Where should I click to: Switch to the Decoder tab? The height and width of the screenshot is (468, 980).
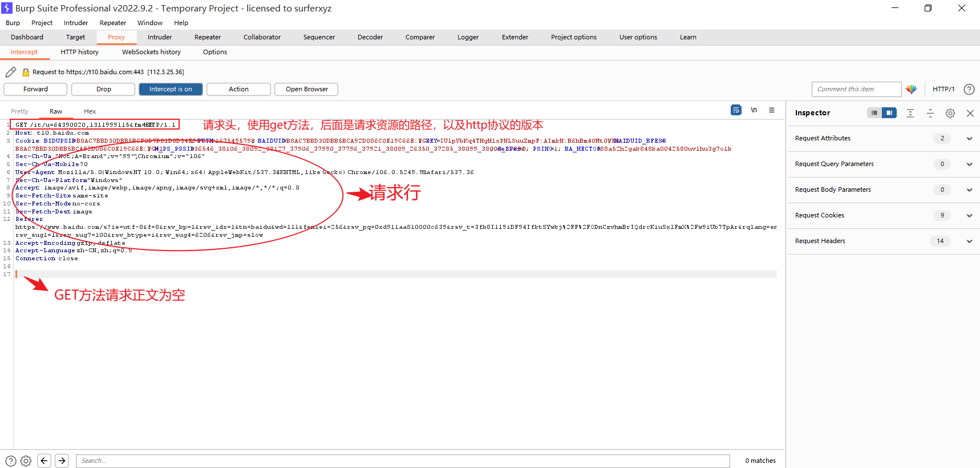(370, 37)
